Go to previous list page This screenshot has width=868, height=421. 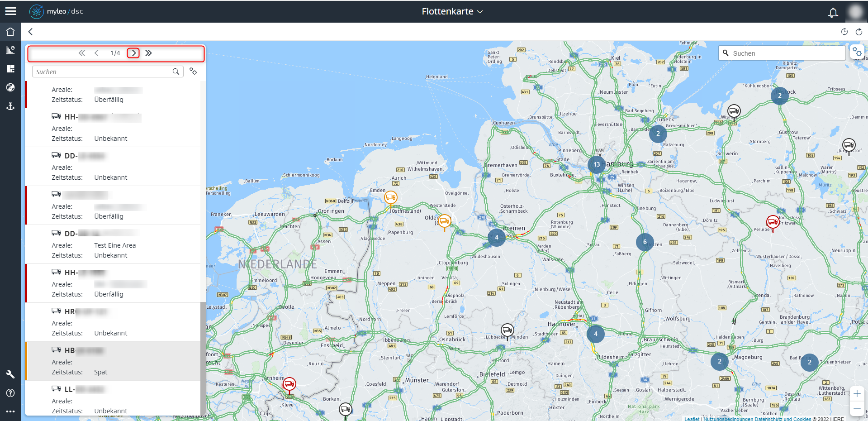pos(96,53)
